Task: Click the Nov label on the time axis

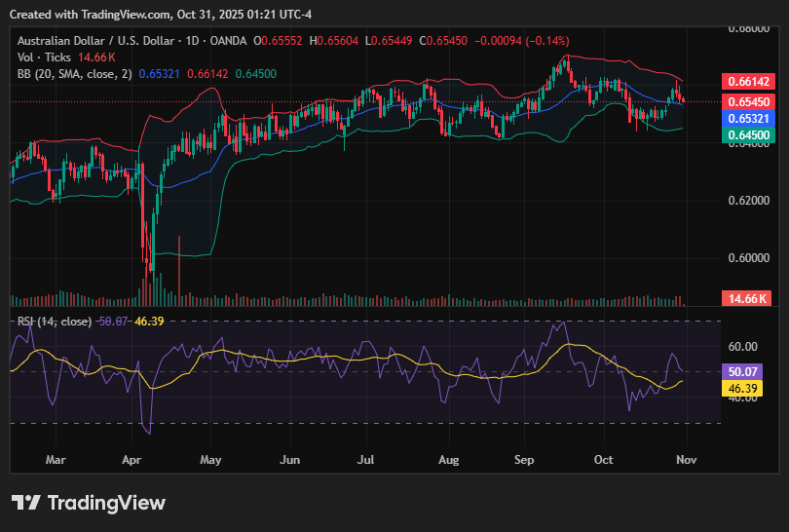Action: click(686, 458)
